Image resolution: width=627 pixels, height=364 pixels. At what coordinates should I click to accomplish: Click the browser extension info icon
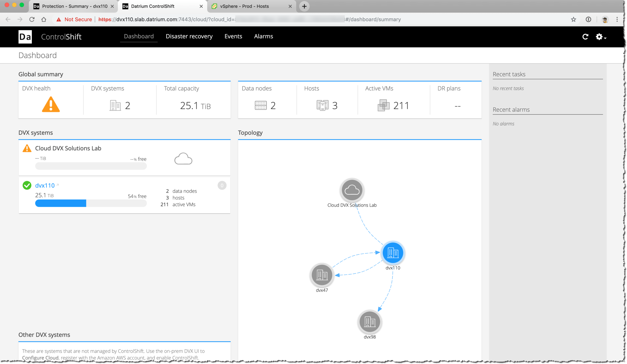pyautogui.click(x=588, y=19)
